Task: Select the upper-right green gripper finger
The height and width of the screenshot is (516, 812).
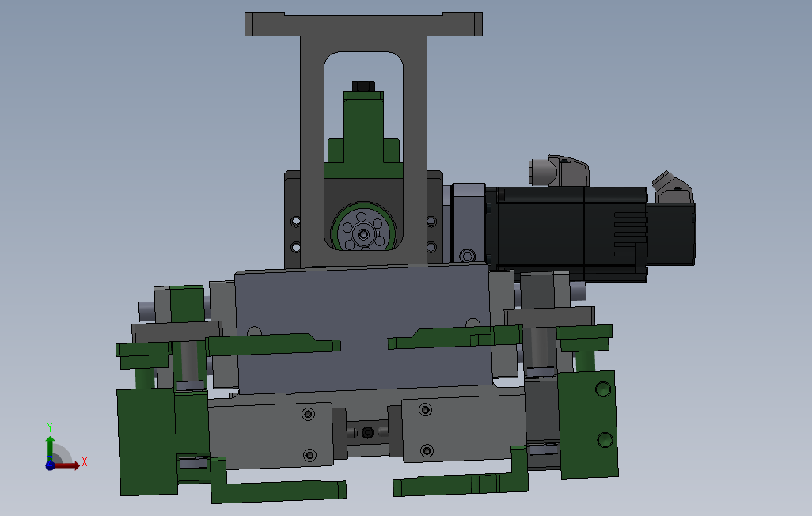Action: pyautogui.click(x=455, y=337)
